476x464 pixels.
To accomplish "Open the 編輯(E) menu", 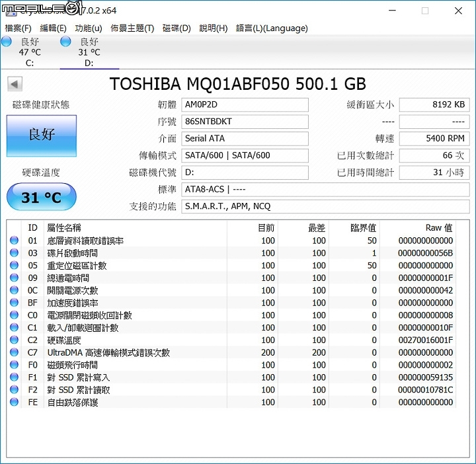I will 53,28.
